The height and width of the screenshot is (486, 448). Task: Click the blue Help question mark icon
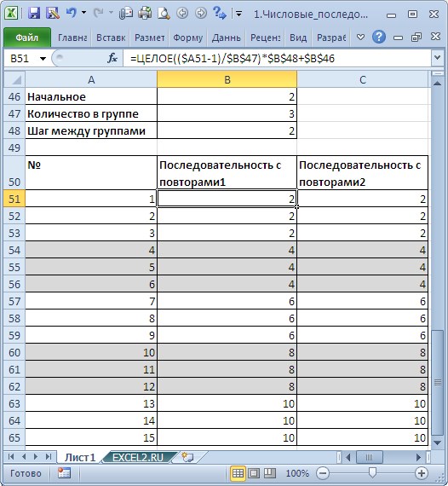pyautogui.click(x=379, y=38)
